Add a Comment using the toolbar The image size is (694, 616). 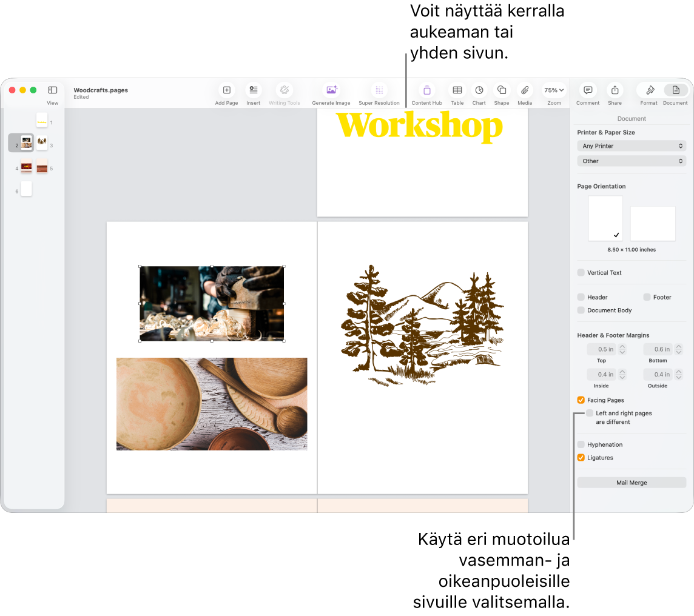(588, 90)
